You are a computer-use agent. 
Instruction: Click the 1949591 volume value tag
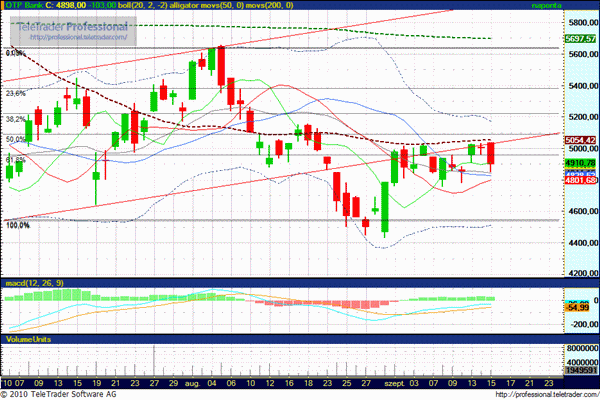[x=579, y=369]
